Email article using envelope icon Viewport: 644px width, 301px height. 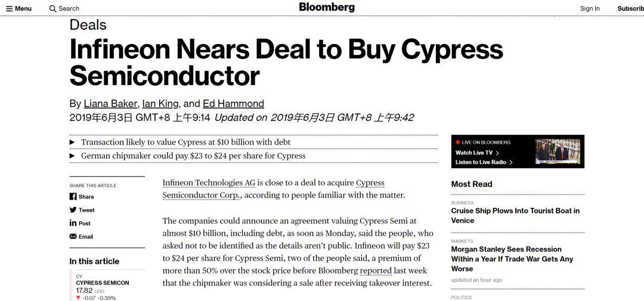point(73,237)
